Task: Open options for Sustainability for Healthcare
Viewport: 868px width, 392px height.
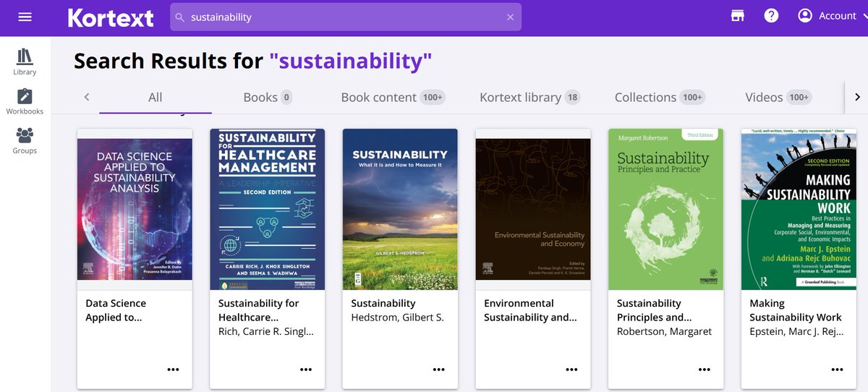Action: coord(306,370)
